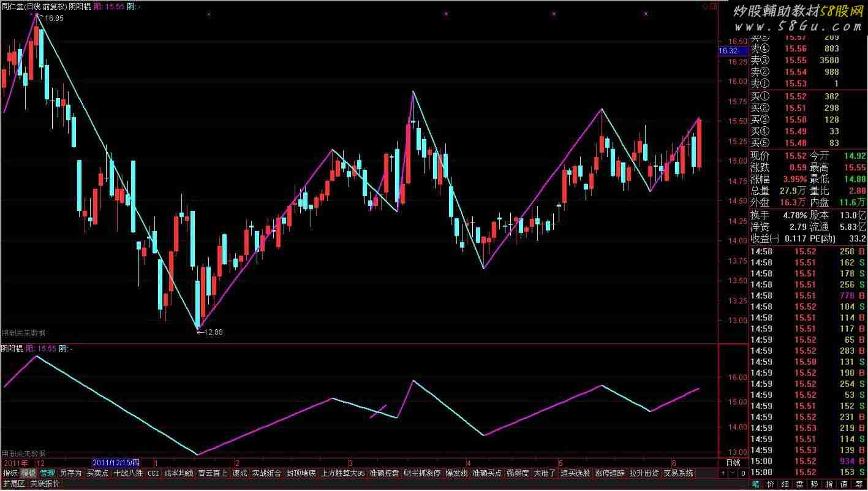This screenshot has width=868, height=491.
Task: Switch to the CCI indicator tab
Action: tap(153, 473)
